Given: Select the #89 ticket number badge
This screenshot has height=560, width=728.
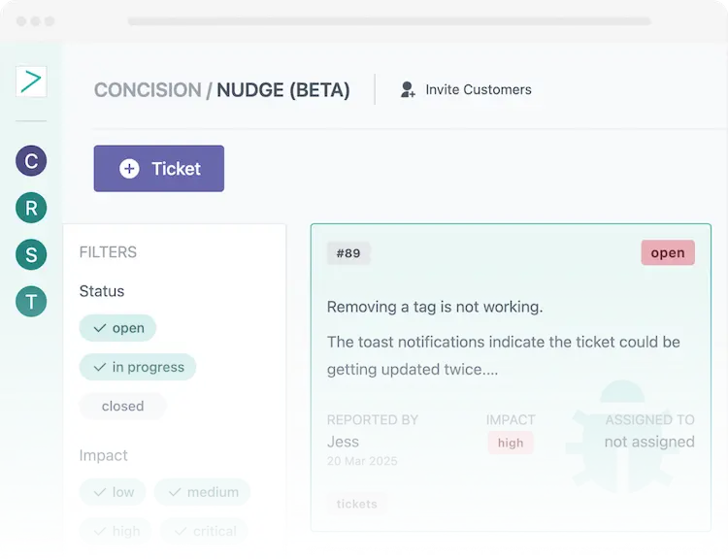Looking at the screenshot, I should pos(348,253).
